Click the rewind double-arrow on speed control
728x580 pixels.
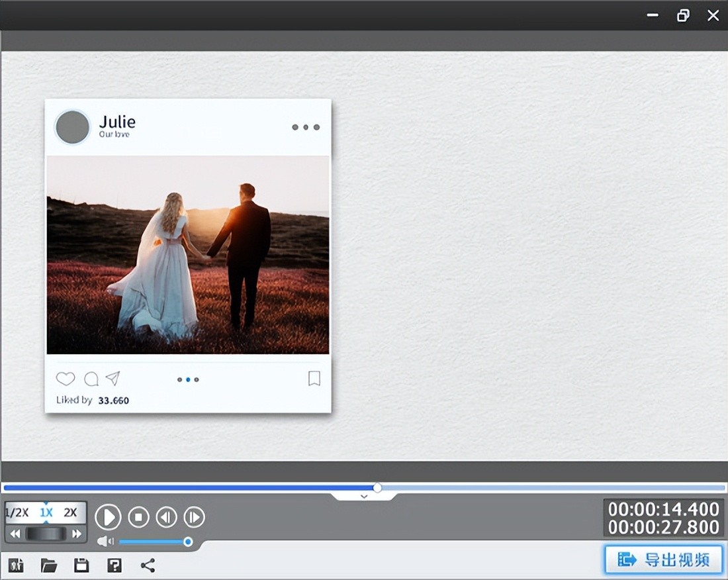click(15, 534)
